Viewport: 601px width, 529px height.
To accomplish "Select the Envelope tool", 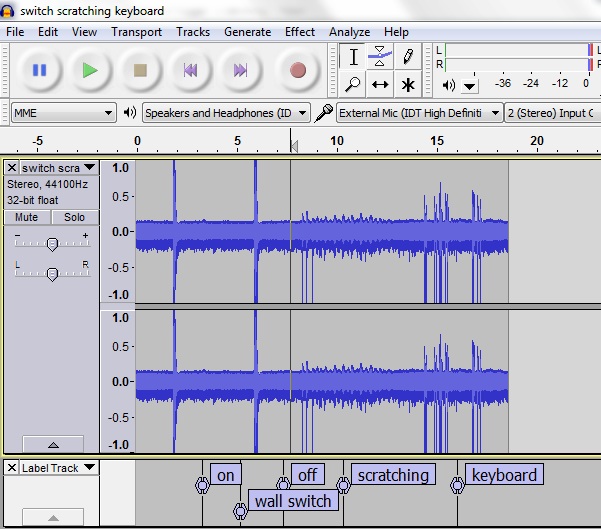I will pos(380,57).
